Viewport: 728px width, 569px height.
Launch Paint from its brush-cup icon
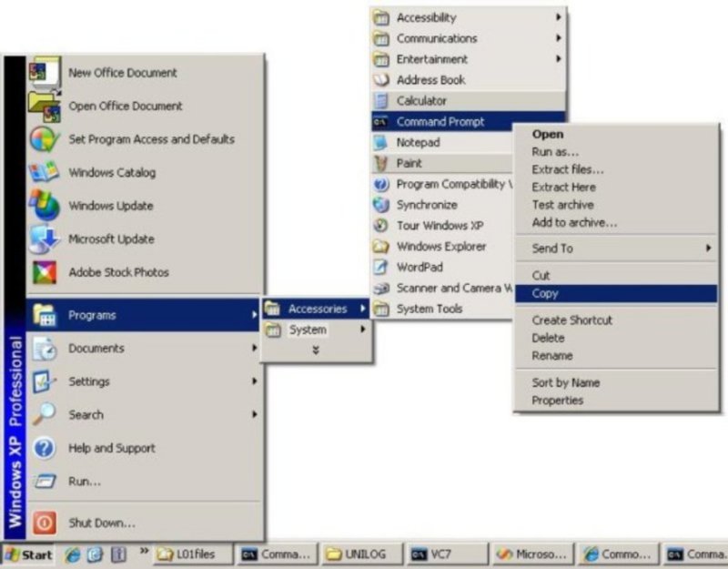[x=380, y=163]
